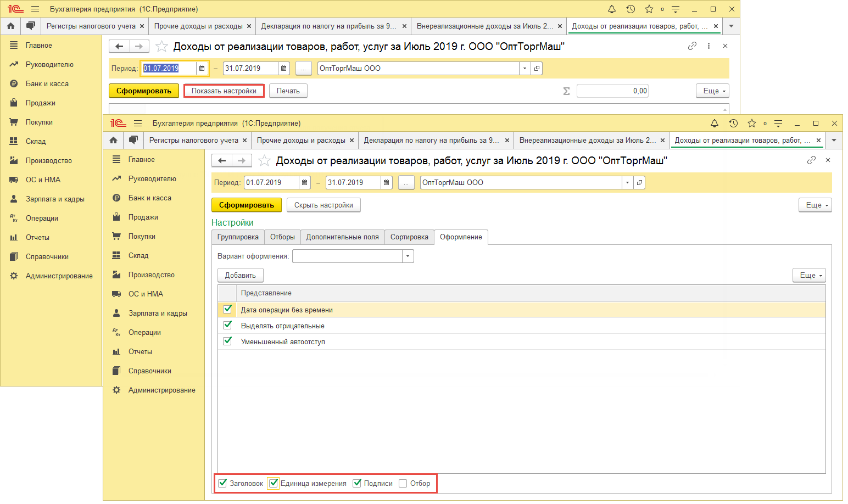The image size is (848, 504).
Task: Open calendar for end date 31.07.2019 front window
Action: point(387,183)
